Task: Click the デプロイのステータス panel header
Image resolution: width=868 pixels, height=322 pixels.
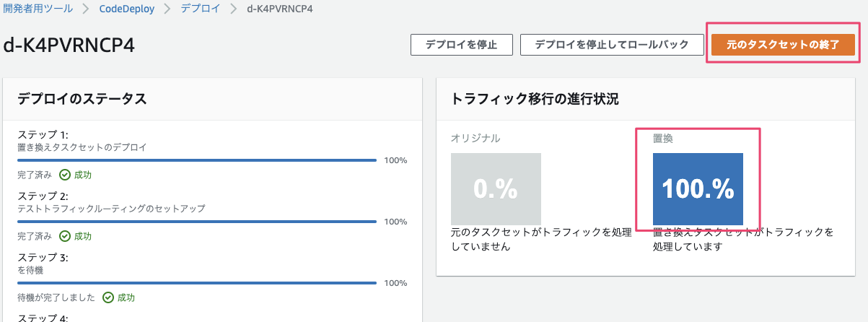Action: 82,99
